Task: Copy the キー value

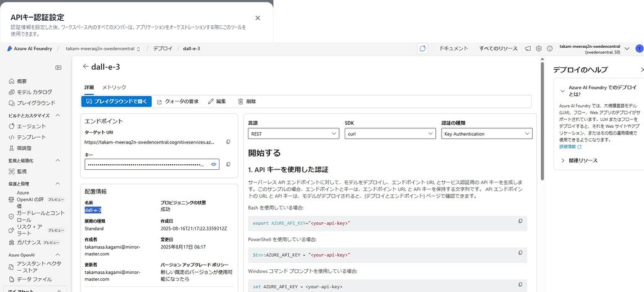Action: (228, 164)
